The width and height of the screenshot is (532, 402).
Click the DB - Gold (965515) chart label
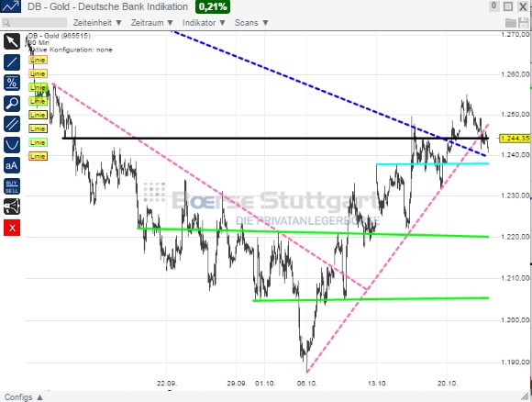click(x=59, y=36)
